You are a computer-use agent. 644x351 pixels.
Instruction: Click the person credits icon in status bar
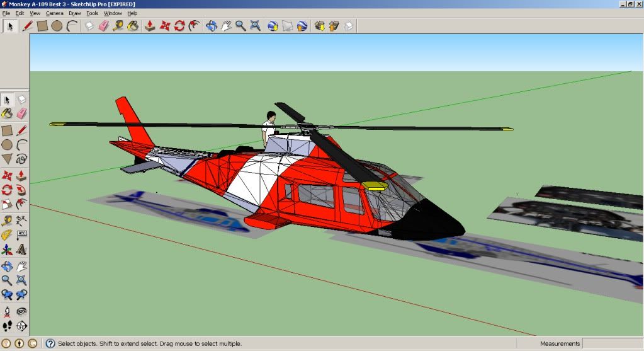(19, 343)
